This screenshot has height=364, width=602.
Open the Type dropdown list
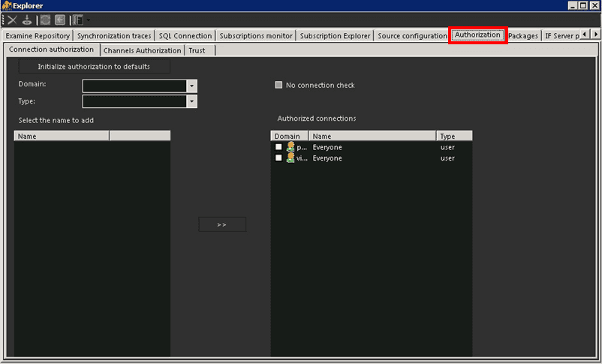click(x=192, y=101)
